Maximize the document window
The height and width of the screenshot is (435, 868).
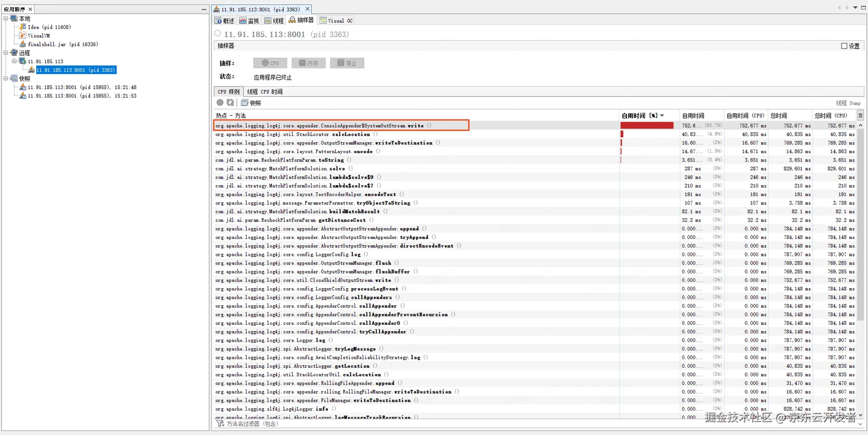pos(863,8)
